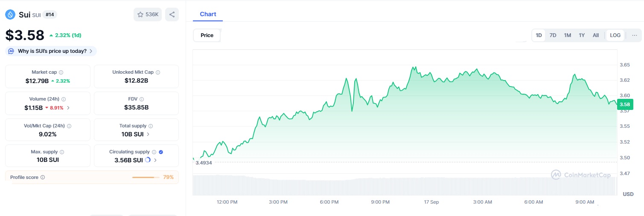The image size is (644, 216).
Task: Click info icon next to Vol/Mkt Cap (24h)
Action: click(69, 126)
